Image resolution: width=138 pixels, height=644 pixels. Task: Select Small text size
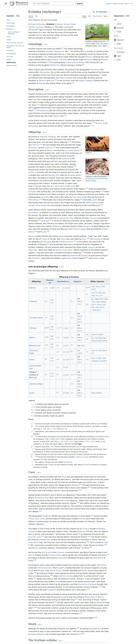click(x=115, y=24)
